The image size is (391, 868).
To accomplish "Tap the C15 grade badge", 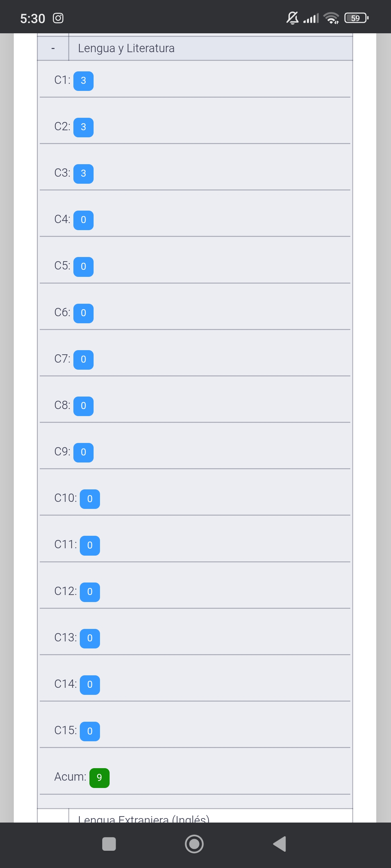I will click(90, 731).
